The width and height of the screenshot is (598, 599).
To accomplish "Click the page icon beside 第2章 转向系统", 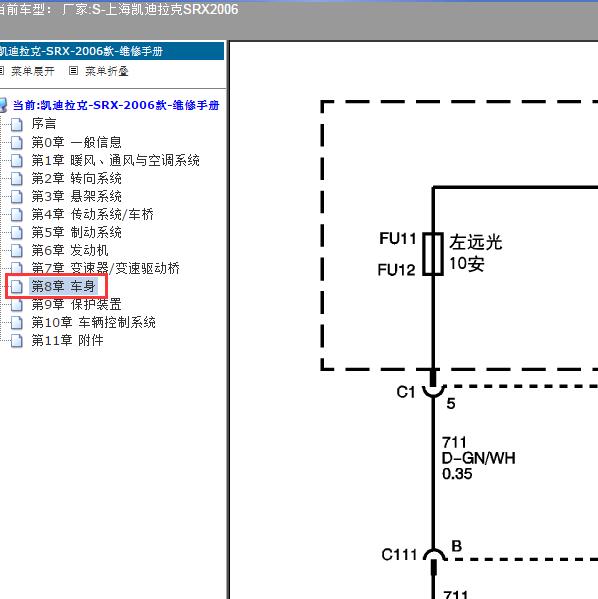I will tap(16, 178).
